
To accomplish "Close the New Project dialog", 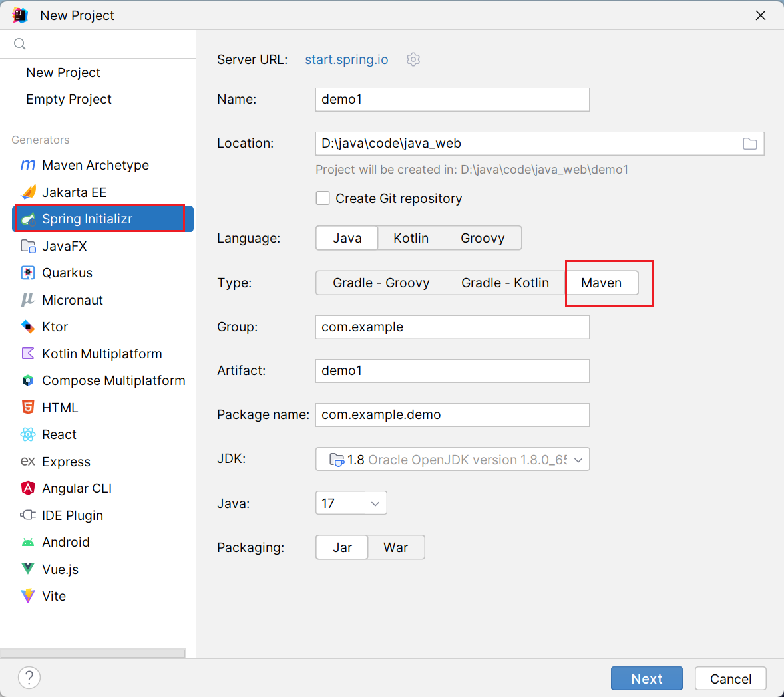I will [761, 15].
